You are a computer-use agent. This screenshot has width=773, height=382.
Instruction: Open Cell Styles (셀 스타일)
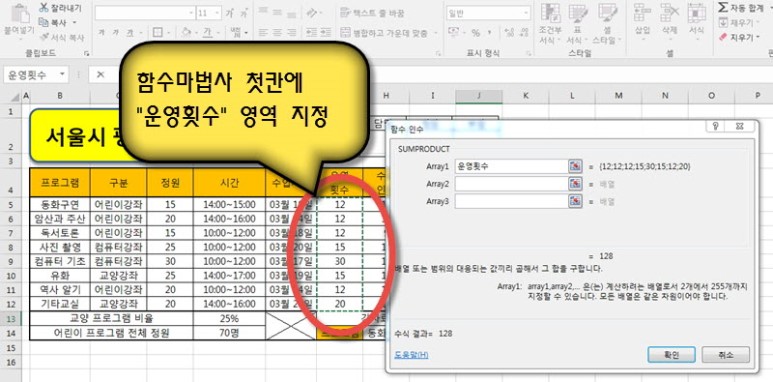tap(607, 23)
